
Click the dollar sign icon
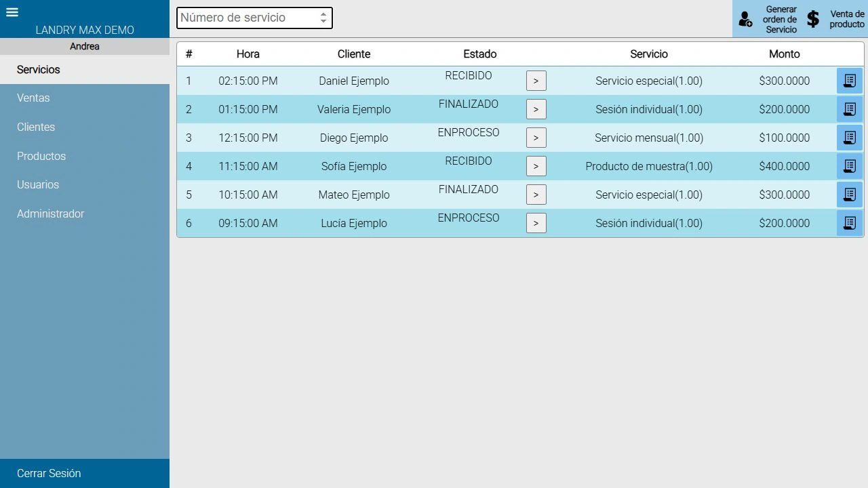pos(813,19)
